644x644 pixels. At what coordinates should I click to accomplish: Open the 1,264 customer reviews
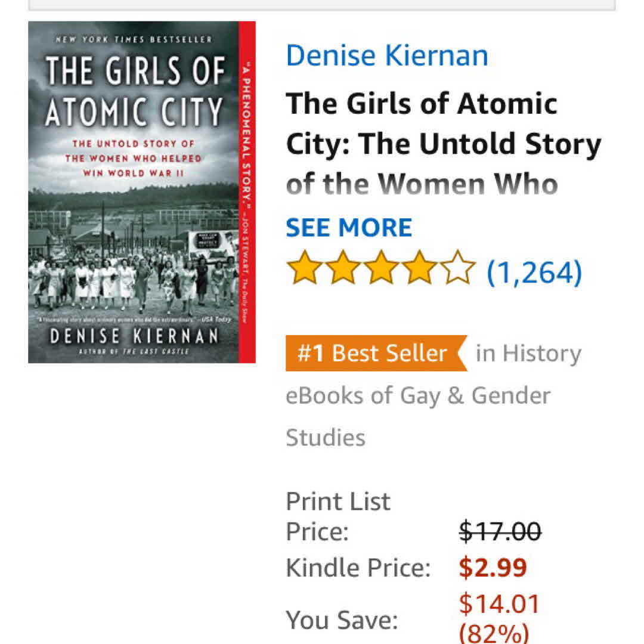(x=534, y=271)
